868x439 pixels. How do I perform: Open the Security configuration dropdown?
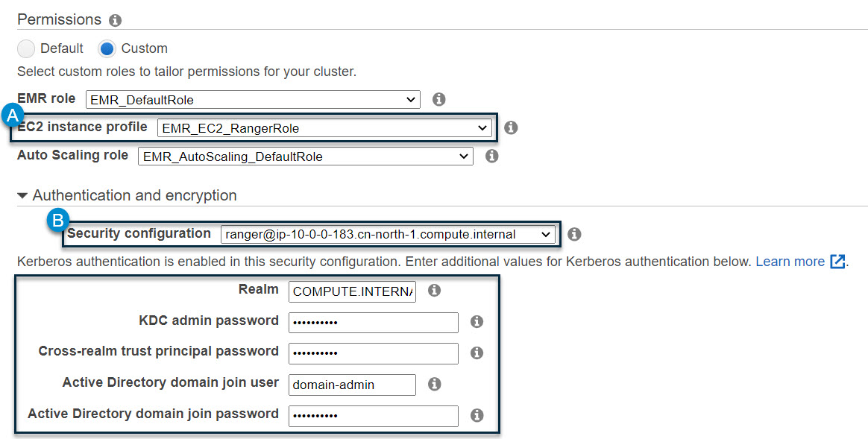tap(388, 234)
